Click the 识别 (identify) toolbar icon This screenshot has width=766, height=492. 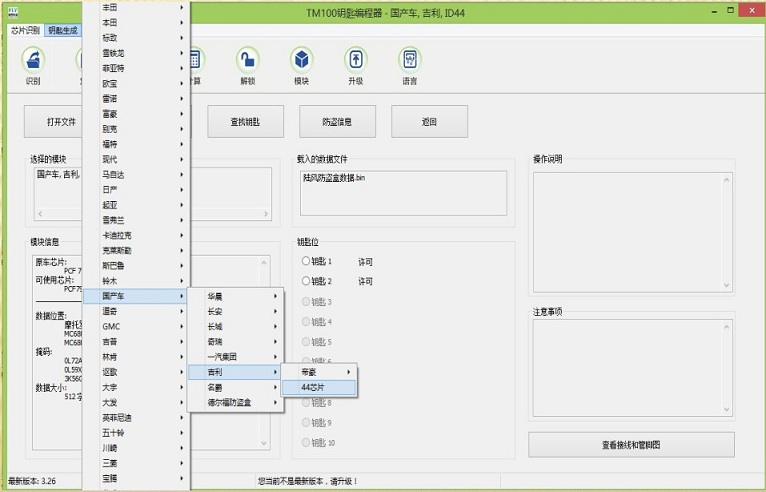tap(33, 59)
